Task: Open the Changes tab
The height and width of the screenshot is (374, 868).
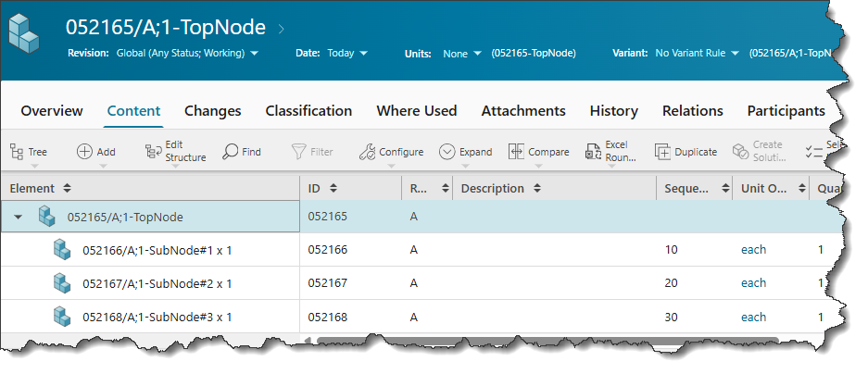Action: click(x=212, y=111)
